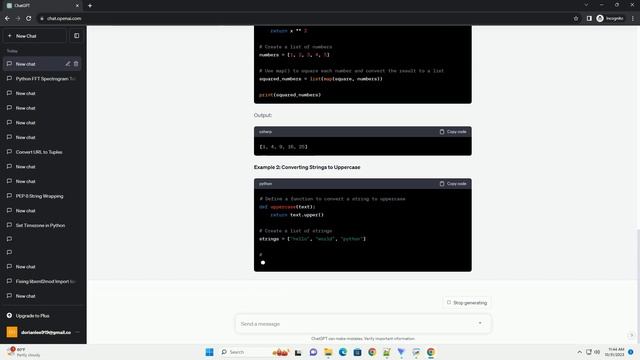Open the Chrome three-dot menu
The height and width of the screenshot is (360, 640).
[x=633, y=18]
